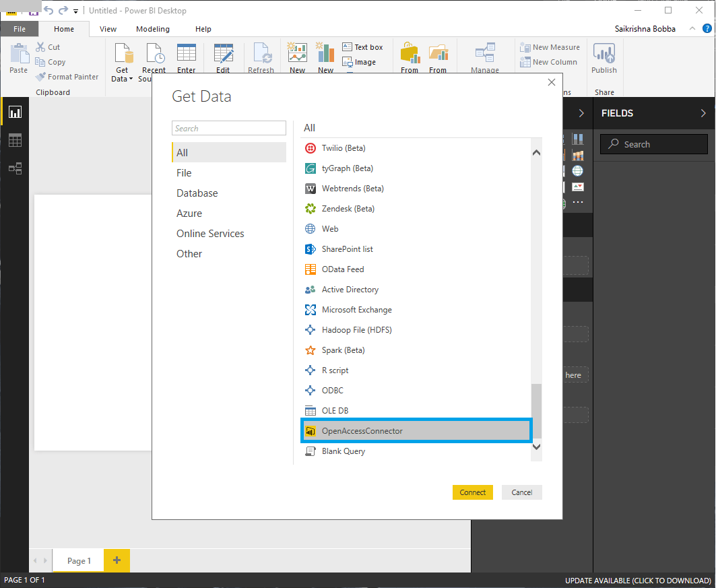Screen dimensions: 716x588
Task: Switch to the Modeling ribbon tab
Action: pyautogui.click(x=152, y=29)
